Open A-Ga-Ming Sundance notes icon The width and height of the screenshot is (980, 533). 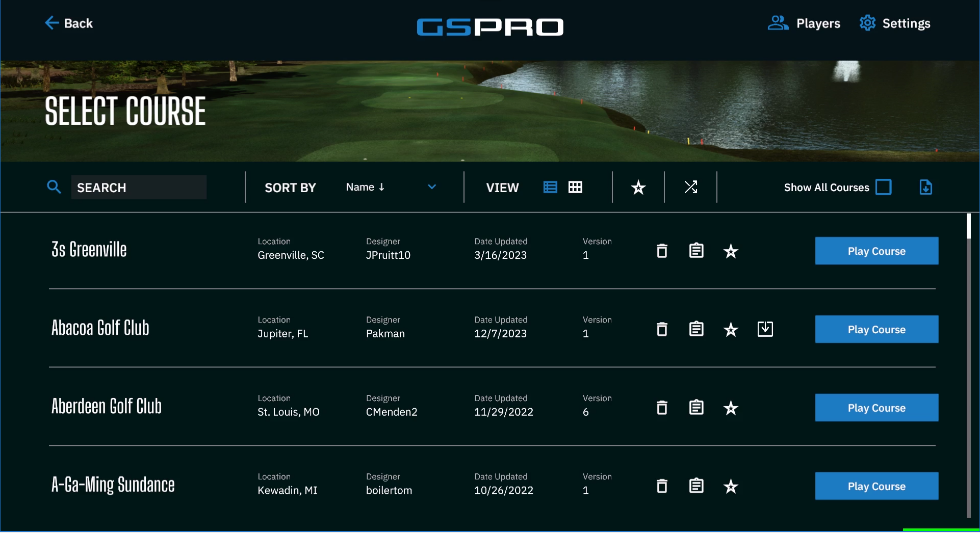697,486
